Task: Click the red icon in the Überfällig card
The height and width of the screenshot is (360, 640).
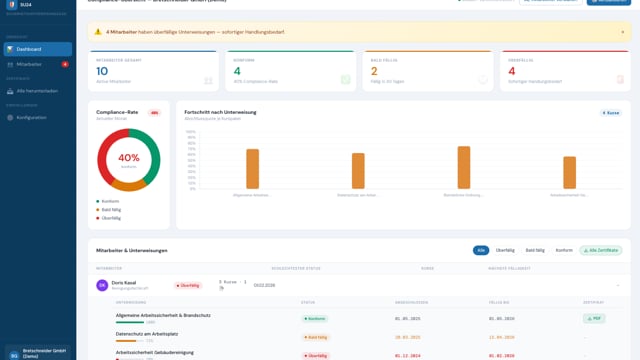Action: point(620,80)
